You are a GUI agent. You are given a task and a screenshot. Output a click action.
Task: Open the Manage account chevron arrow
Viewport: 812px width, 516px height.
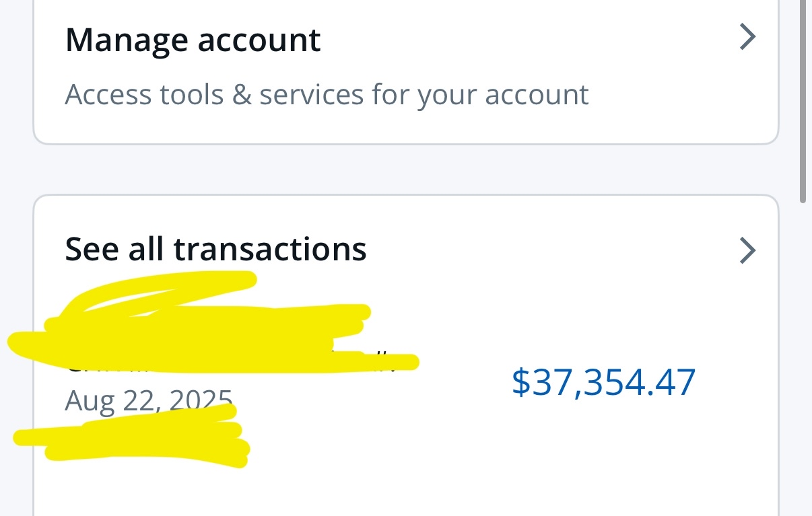pyautogui.click(x=747, y=37)
